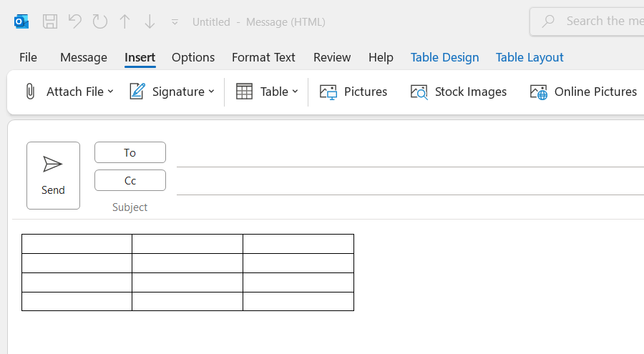Open Customize Quick Access Toolbar dropdown

coord(175,21)
